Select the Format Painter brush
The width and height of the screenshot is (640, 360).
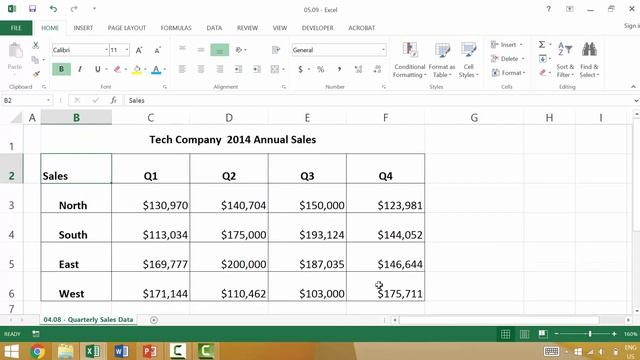click(x=36, y=74)
